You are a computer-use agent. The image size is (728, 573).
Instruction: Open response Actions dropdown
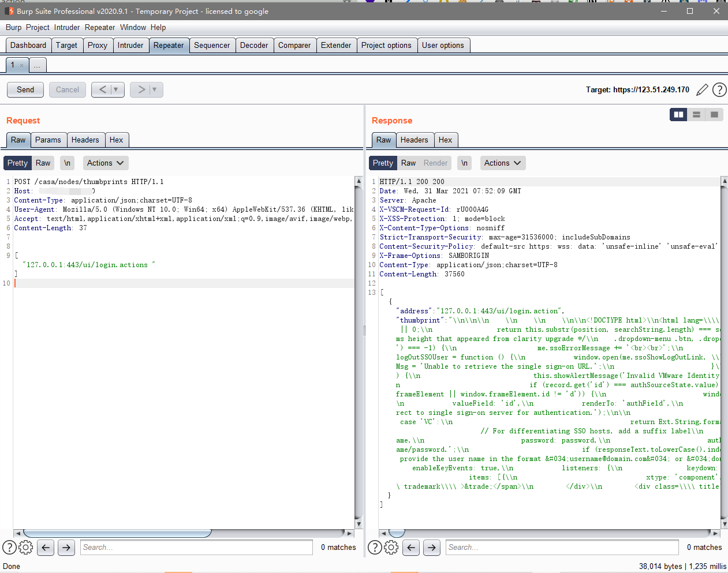point(503,163)
